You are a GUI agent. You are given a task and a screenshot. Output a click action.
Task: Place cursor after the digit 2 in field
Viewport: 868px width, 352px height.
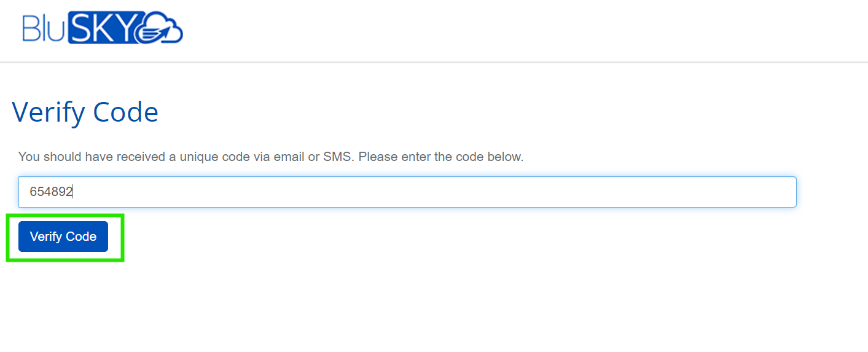(74, 192)
